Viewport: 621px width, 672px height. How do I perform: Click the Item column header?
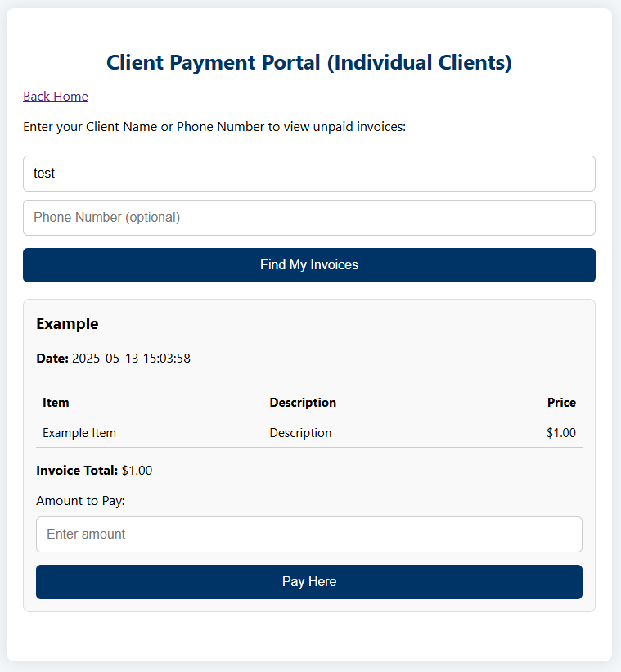55,402
